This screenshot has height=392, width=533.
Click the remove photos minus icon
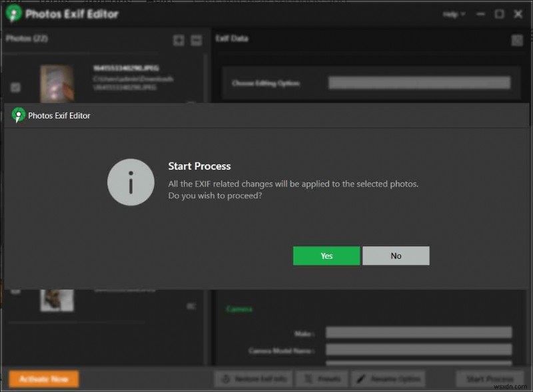tap(196, 41)
